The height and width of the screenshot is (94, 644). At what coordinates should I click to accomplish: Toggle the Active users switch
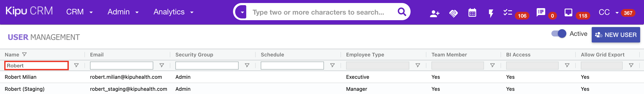click(559, 34)
